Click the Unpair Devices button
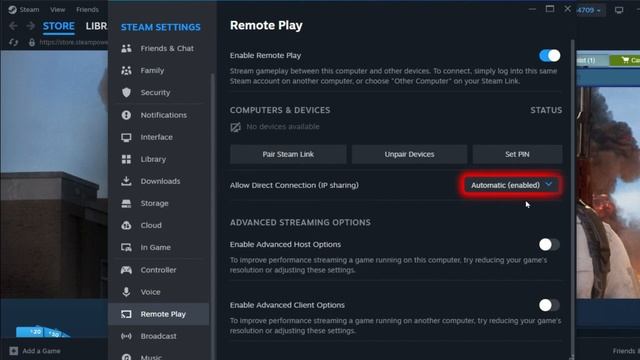The height and width of the screenshot is (360, 640). click(409, 154)
